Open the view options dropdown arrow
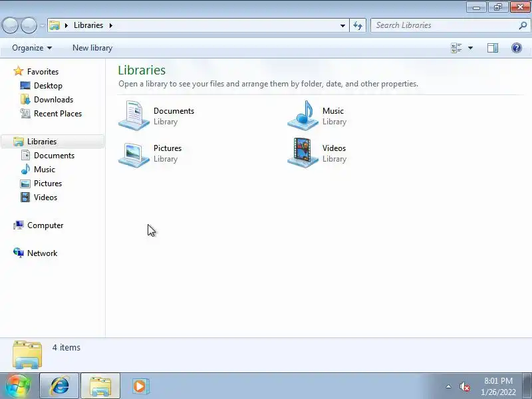Image resolution: width=532 pixels, height=399 pixels. pyautogui.click(x=471, y=48)
